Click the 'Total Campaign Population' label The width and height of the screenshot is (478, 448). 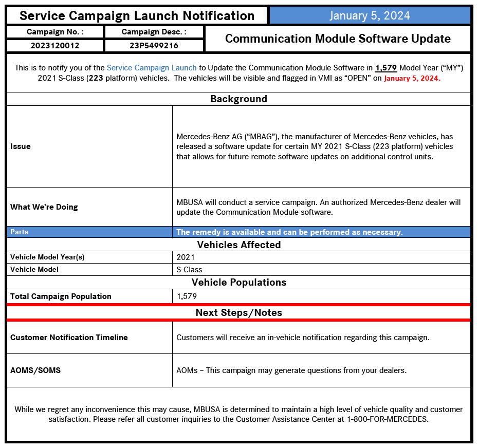tap(61, 296)
